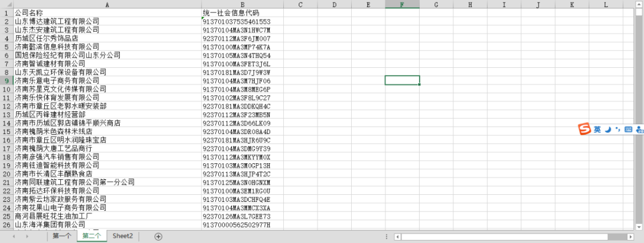Click cell 商河县展旺花生油加工厂
The image size is (644, 243).
tap(107, 216)
